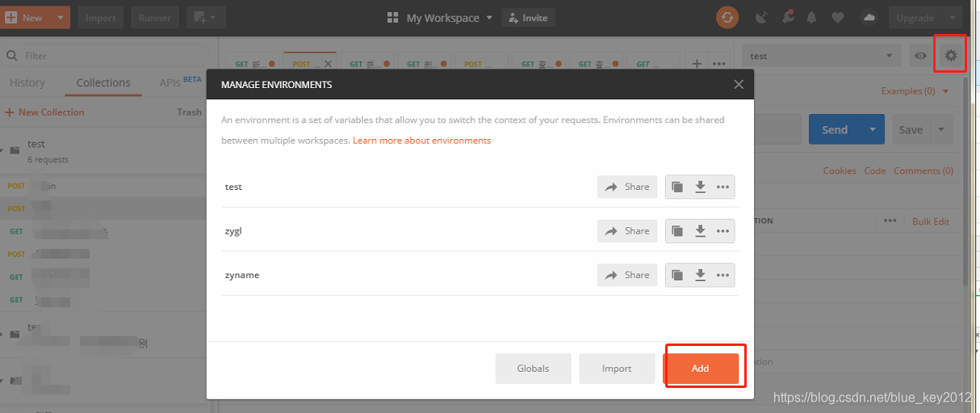This screenshot has width=980, height=413.
Task: Click the Invite button
Action: [528, 17]
